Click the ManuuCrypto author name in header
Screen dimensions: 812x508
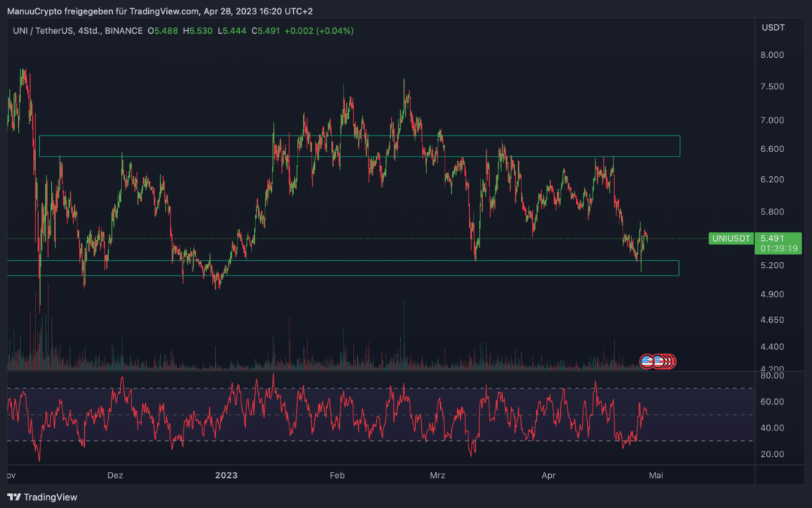tap(34, 11)
